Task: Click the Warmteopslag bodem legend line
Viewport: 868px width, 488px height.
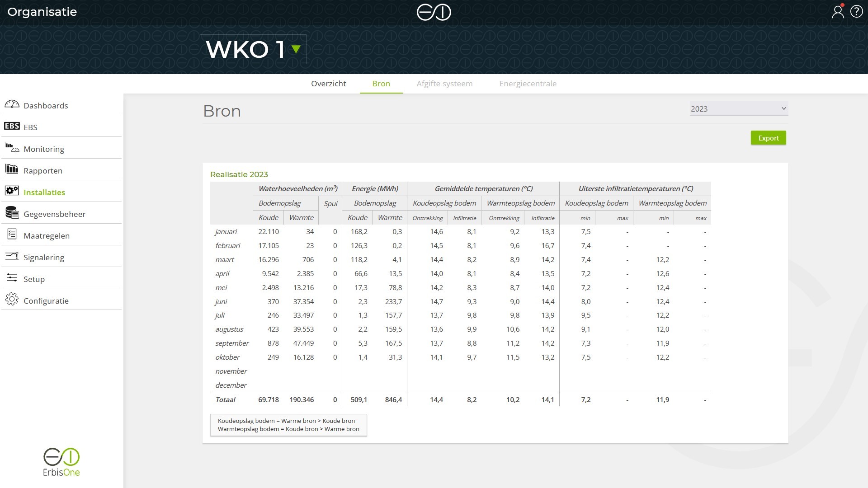Action: [x=288, y=429]
